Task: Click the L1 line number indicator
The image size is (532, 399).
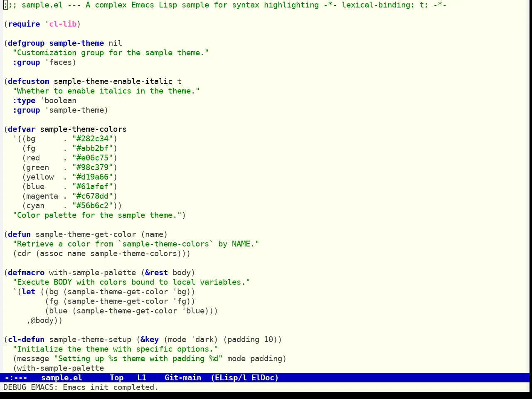Action: pyautogui.click(x=142, y=378)
